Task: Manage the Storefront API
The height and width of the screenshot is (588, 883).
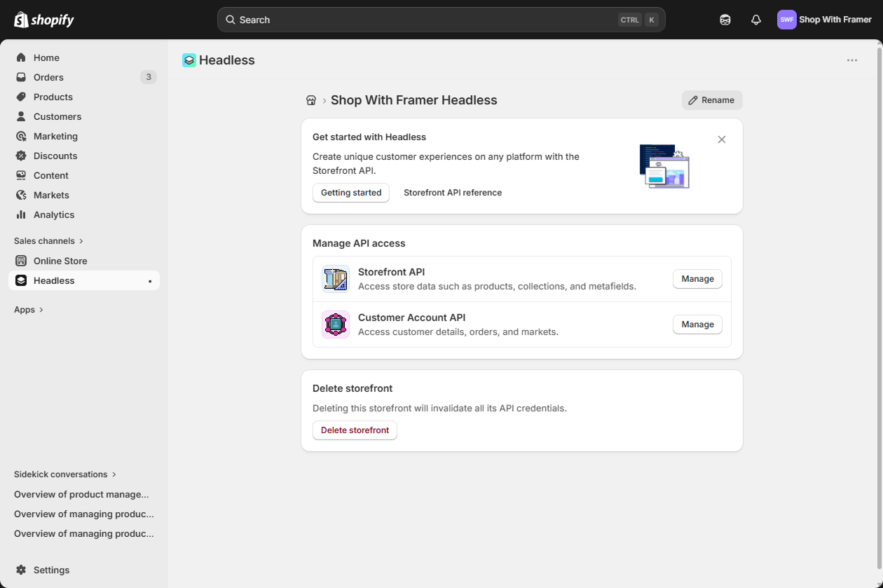Action: point(697,279)
